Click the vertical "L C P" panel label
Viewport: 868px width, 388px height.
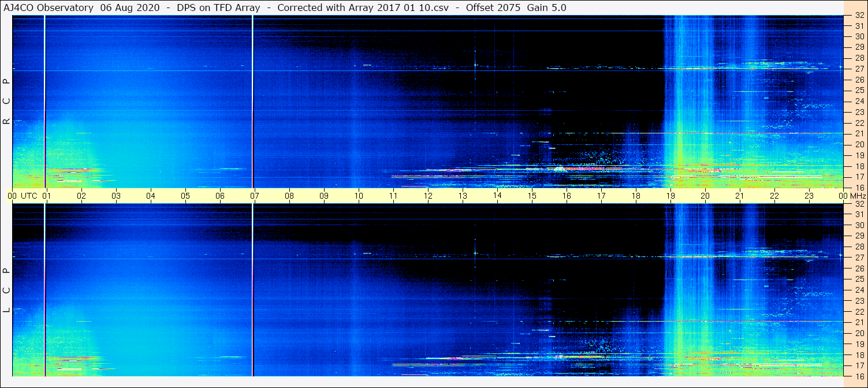tap(6, 290)
